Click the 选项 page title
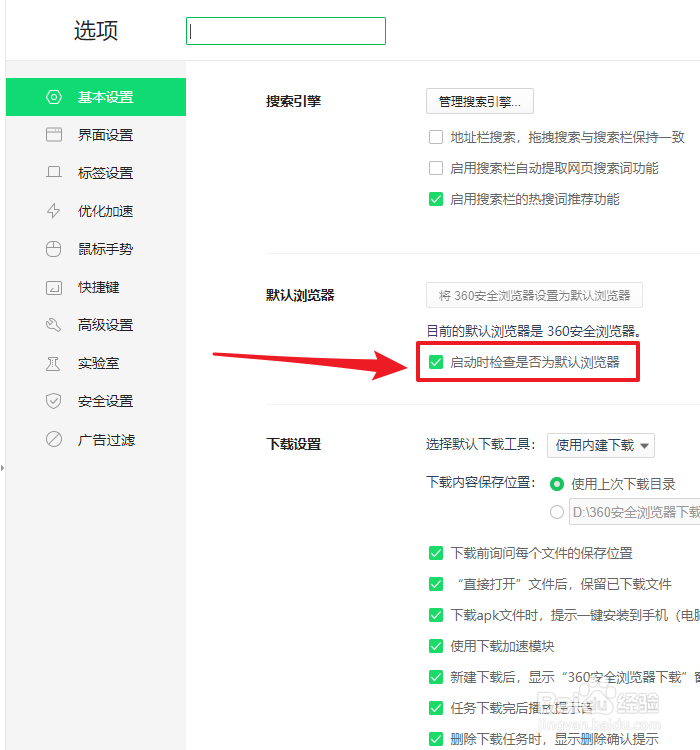The height and width of the screenshot is (750, 700). point(96,31)
